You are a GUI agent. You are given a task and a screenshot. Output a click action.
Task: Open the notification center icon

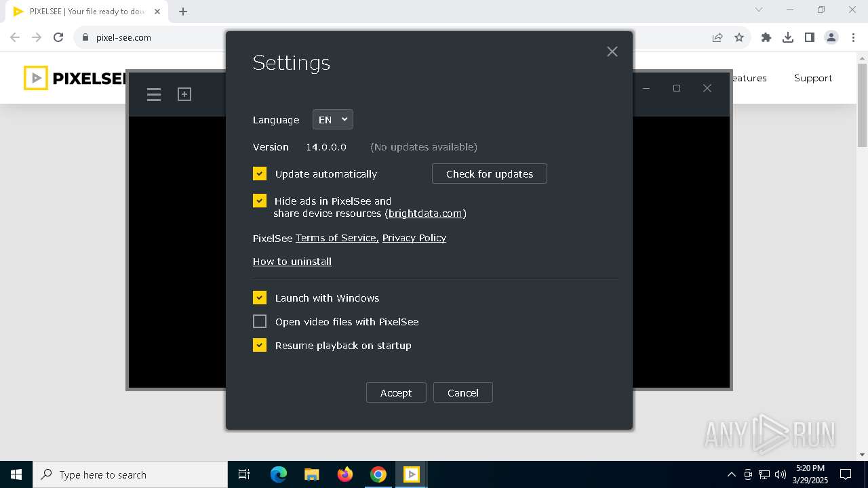[846, 474]
